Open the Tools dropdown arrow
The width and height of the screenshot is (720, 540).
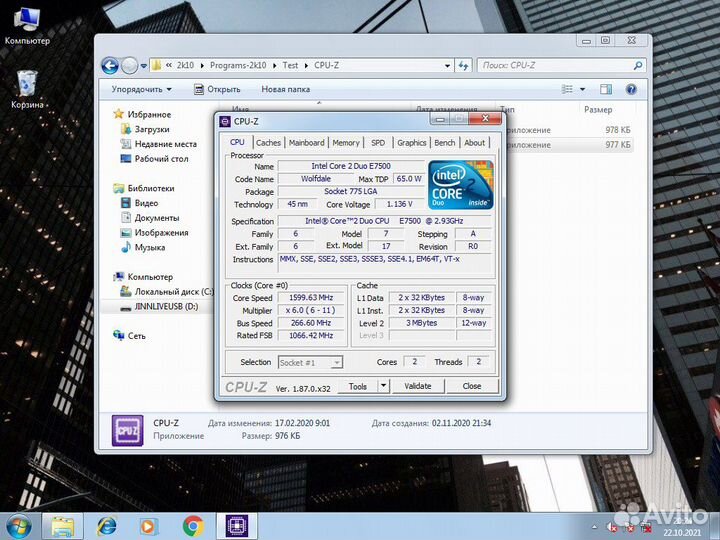(x=383, y=386)
